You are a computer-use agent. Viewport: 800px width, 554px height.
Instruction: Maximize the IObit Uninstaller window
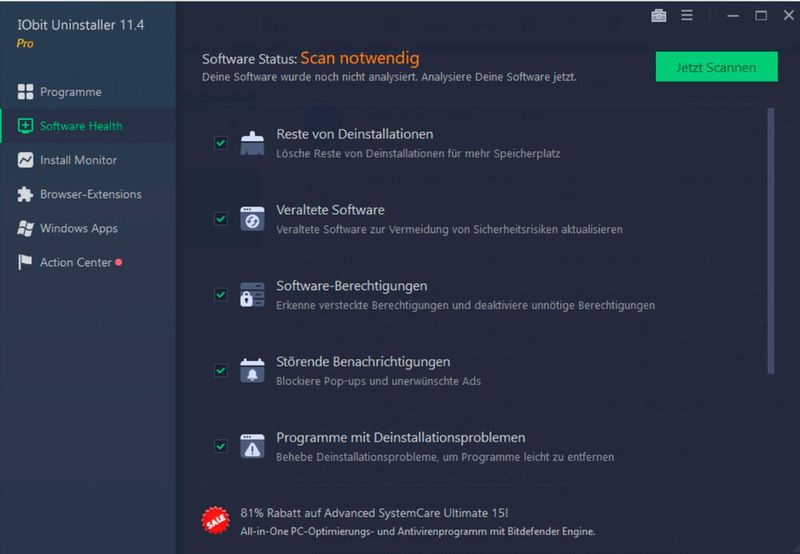(761, 16)
